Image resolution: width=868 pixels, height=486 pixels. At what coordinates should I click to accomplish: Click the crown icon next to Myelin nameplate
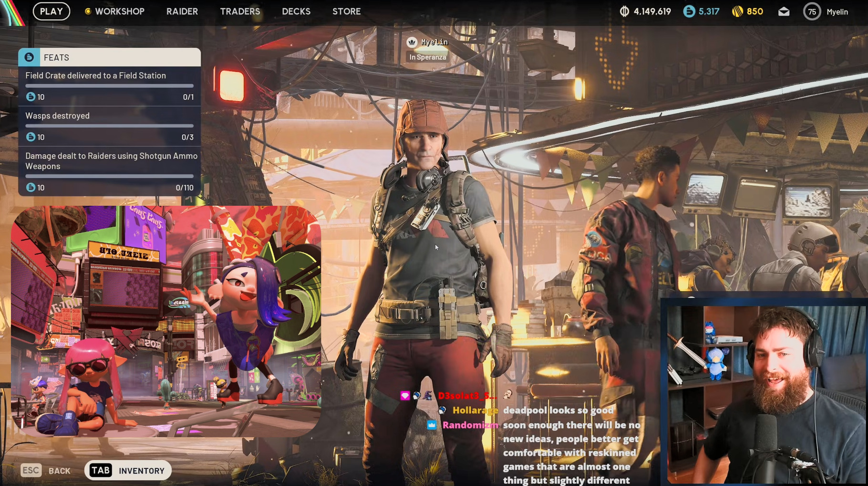click(412, 42)
